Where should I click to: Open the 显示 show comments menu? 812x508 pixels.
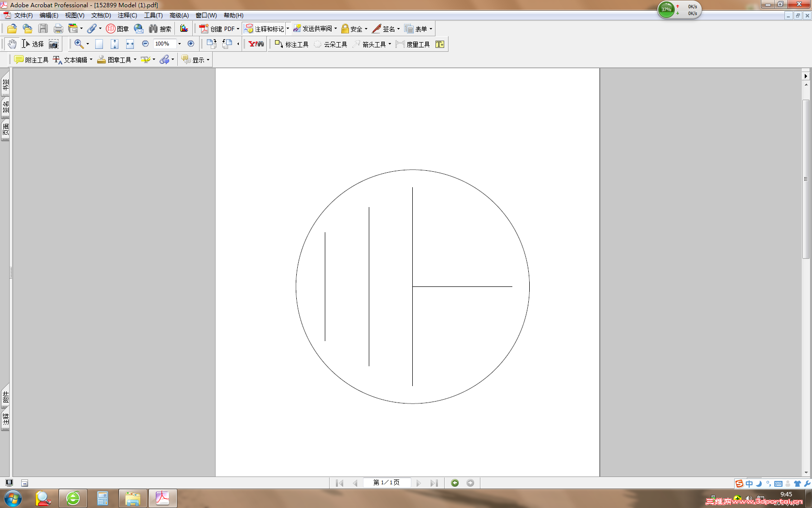(196, 60)
